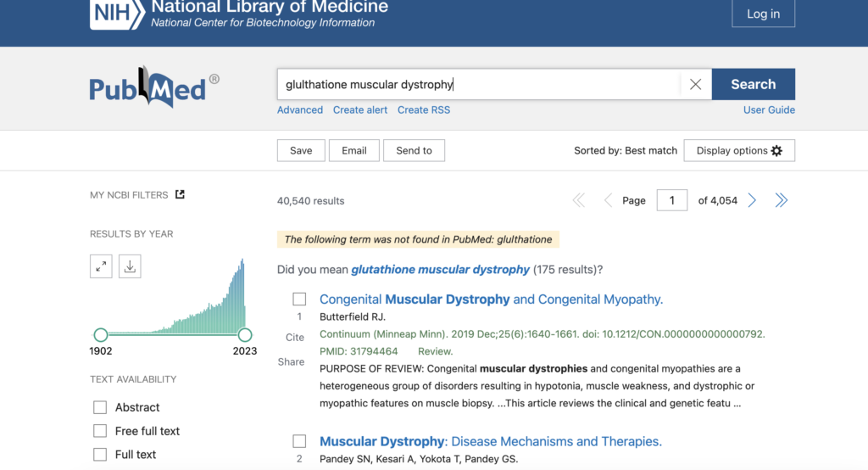Open the Send to menu
The width and height of the screenshot is (868, 470).
pos(414,150)
